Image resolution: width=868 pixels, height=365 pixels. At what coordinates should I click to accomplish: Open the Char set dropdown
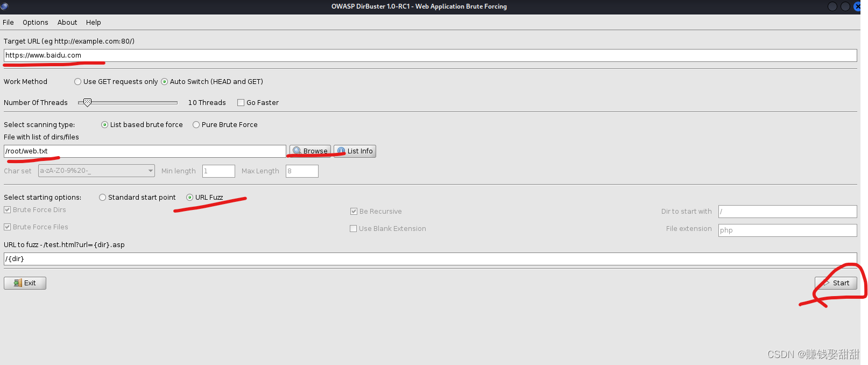[x=96, y=171]
